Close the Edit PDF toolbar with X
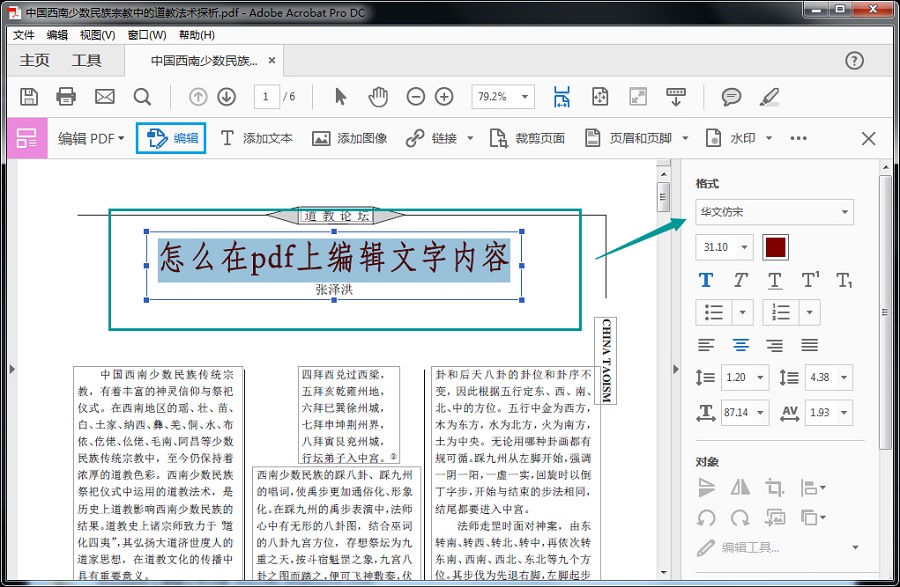This screenshot has height=587, width=900. click(869, 138)
